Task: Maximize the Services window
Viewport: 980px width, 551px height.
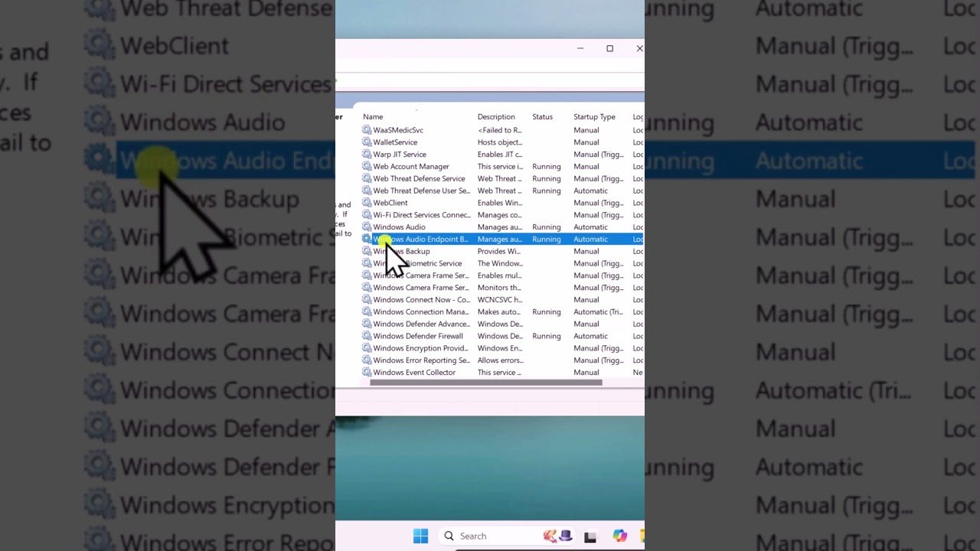Action: [609, 48]
